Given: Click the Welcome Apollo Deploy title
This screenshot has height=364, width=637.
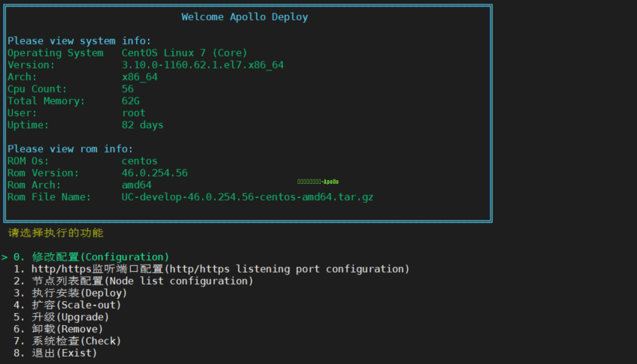Looking at the screenshot, I should [244, 17].
